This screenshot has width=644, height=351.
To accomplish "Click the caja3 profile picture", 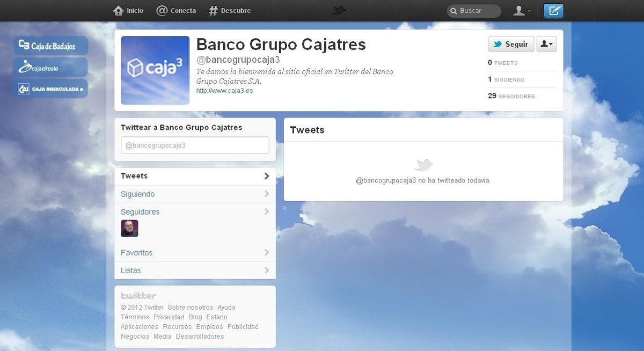I will click(155, 70).
